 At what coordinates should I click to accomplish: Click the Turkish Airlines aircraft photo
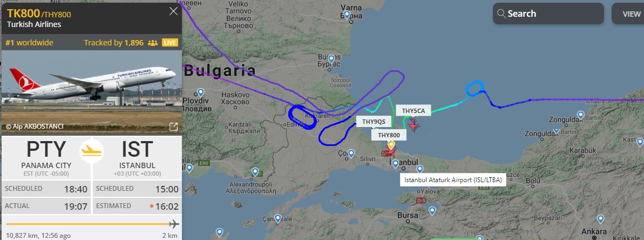click(92, 92)
